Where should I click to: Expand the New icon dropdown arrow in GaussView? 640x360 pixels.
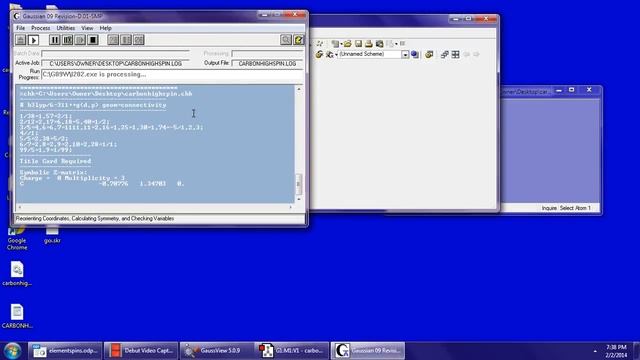(341, 44)
